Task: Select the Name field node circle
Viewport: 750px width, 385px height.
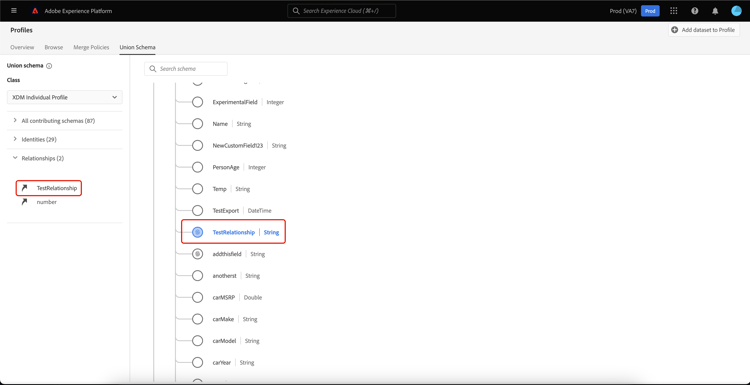Action: click(x=198, y=124)
